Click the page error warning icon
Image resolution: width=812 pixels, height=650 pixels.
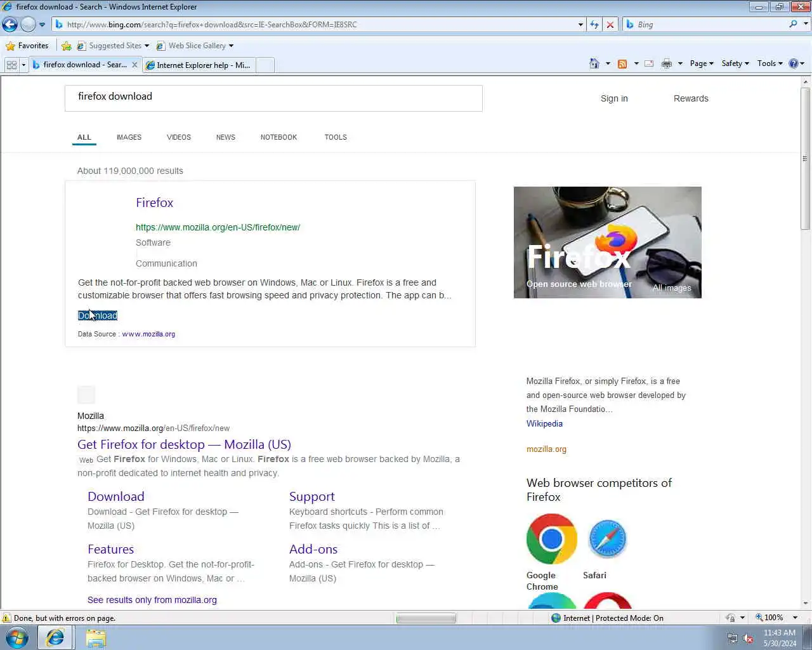(x=6, y=618)
